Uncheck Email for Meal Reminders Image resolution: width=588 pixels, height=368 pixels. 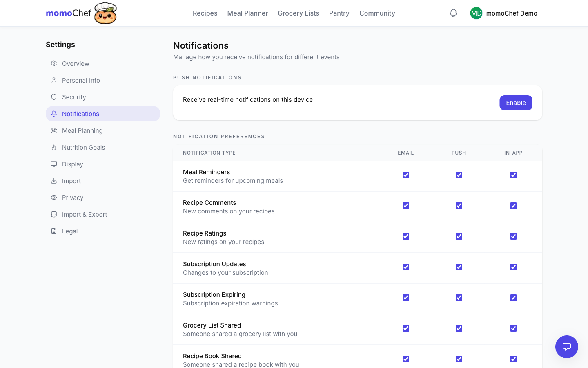pos(406,175)
